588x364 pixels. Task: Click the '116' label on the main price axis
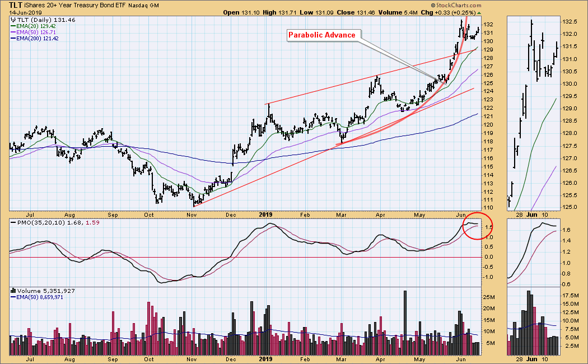488,158
